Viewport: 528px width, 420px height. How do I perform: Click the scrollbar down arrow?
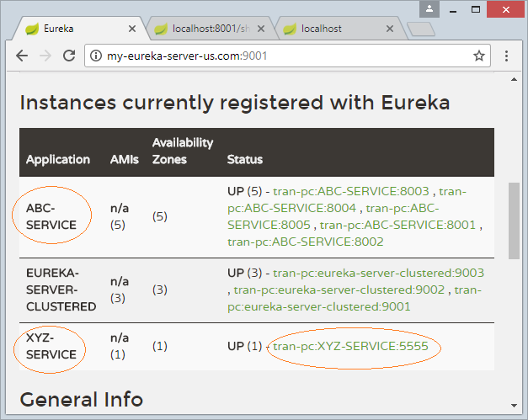[x=514, y=405]
